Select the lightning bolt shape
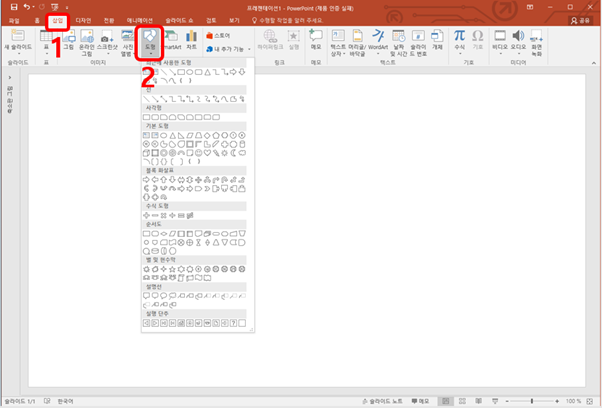This screenshot has height=408, width=602. (216, 153)
